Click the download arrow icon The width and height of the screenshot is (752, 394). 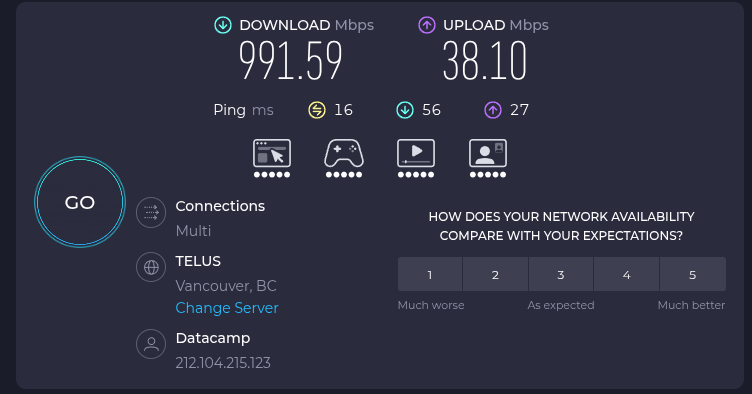(223, 25)
